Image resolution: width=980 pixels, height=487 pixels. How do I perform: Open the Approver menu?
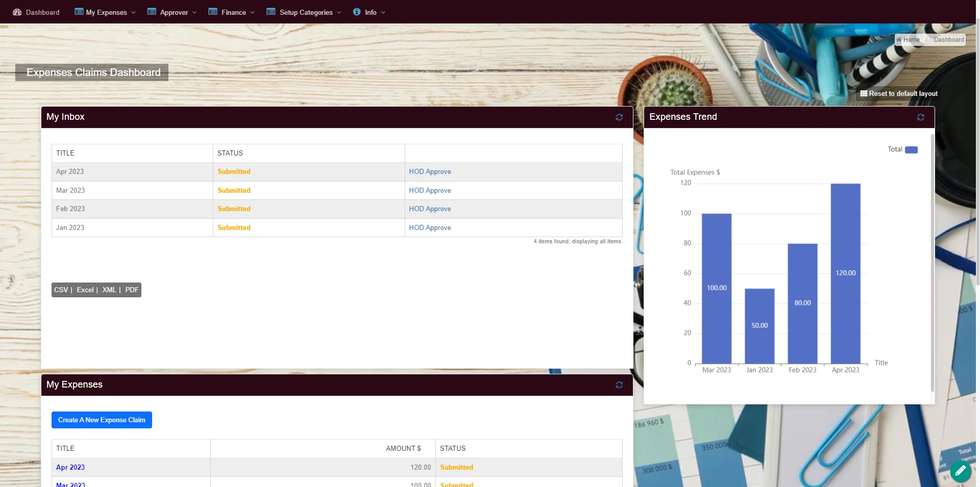click(x=172, y=12)
